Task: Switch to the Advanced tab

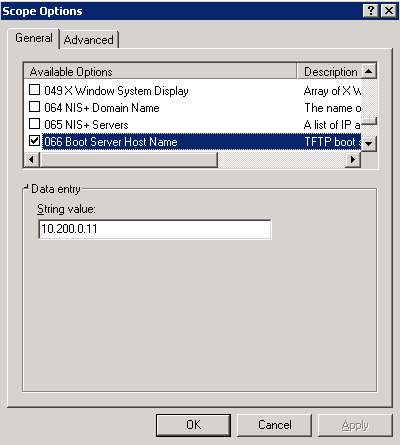Action: [89, 40]
